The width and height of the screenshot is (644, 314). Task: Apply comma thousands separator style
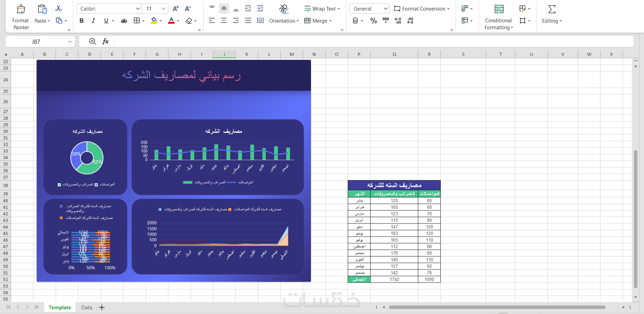tap(386, 20)
